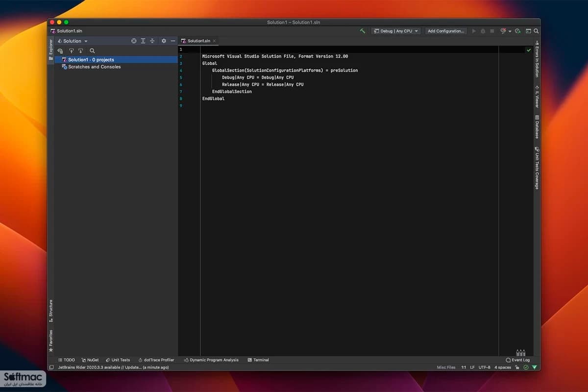The width and height of the screenshot is (588, 392).
Task: Open the Structure tool window tab
Action: tap(50, 311)
